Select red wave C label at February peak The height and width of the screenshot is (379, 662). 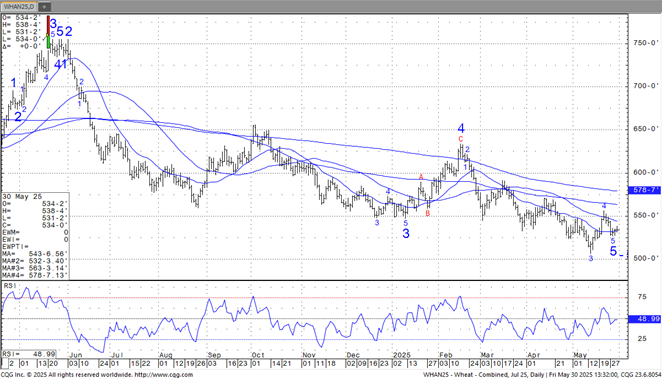click(461, 139)
